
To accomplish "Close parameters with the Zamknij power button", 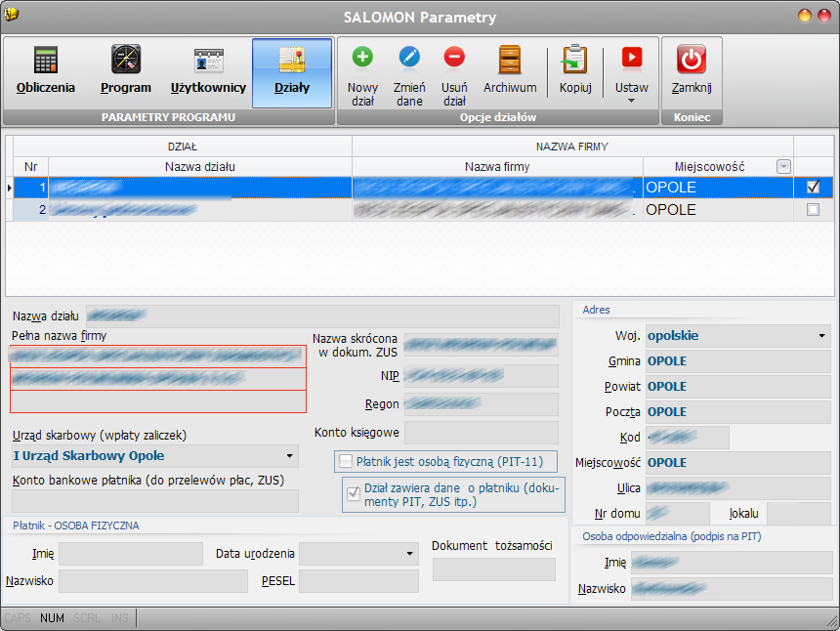I will click(x=692, y=59).
